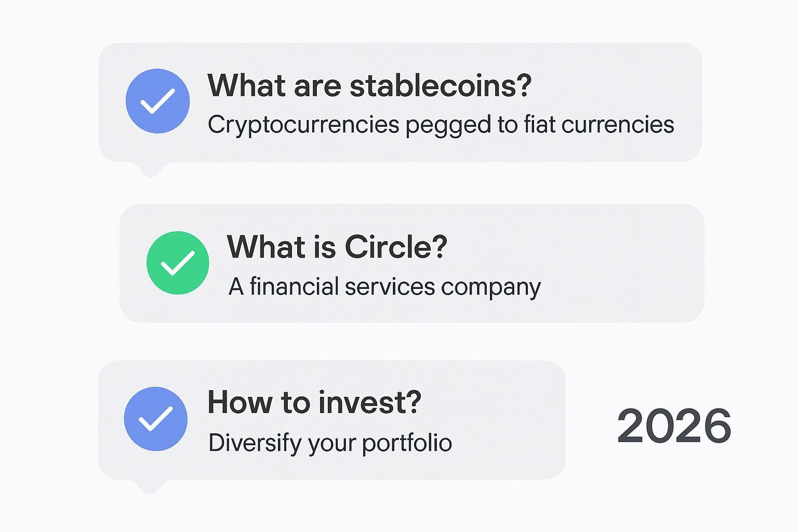This screenshot has width=798, height=532.
Task: Select the "How to invest?" heading
Action: [x=314, y=403]
